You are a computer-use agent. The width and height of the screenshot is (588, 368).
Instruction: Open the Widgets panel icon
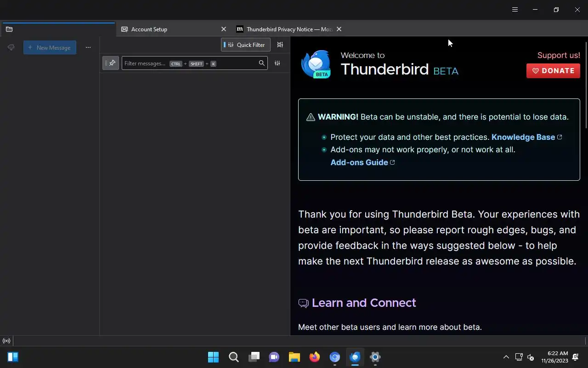13,357
